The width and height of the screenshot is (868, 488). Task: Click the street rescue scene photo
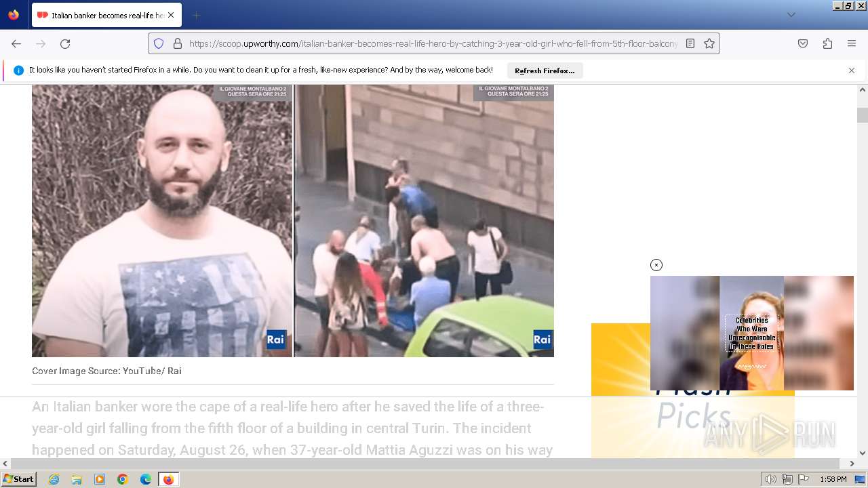click(x=425, y=220)
